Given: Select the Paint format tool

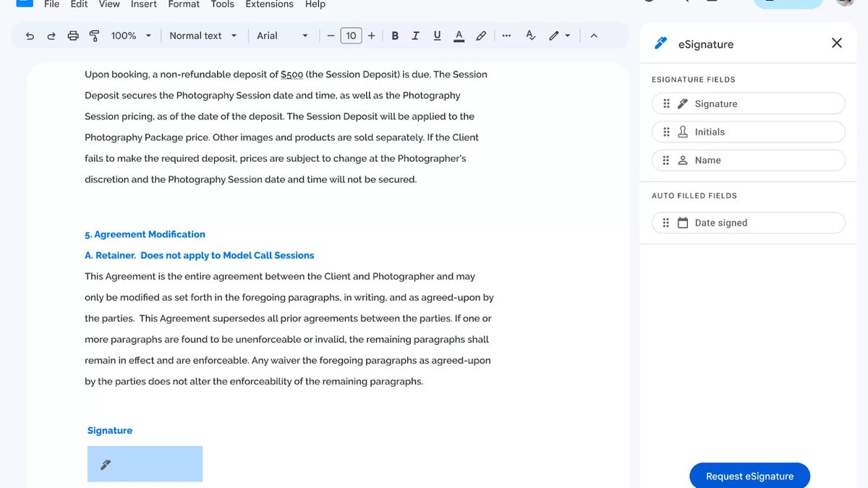Looking at the screenshot, I should coord(95,35).
